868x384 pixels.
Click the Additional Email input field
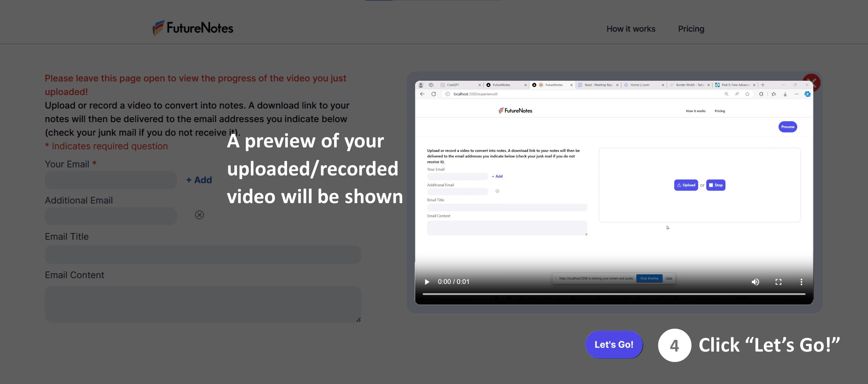click(x=110, y=216)
